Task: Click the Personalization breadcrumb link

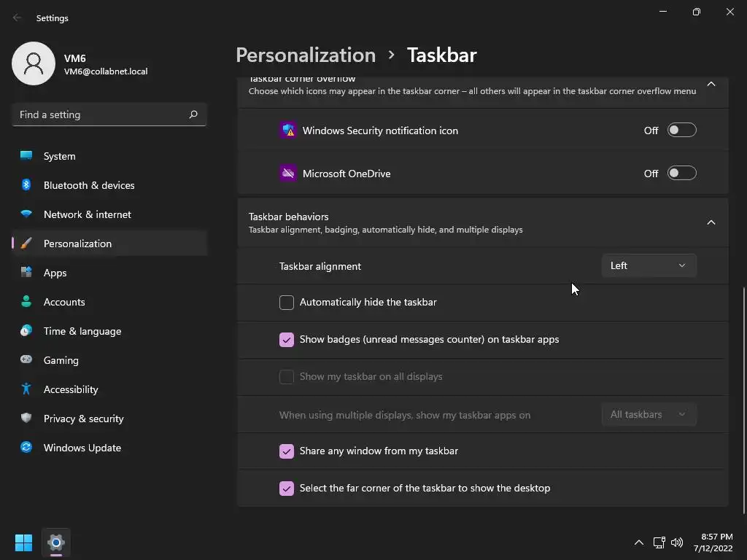Action: (x=306, y=55)
